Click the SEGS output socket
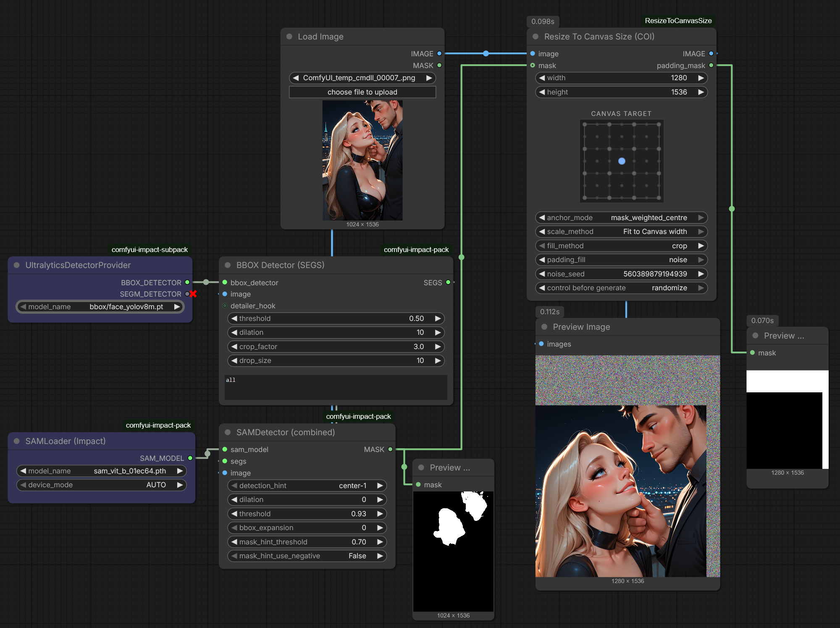 [x=448, y=282]
